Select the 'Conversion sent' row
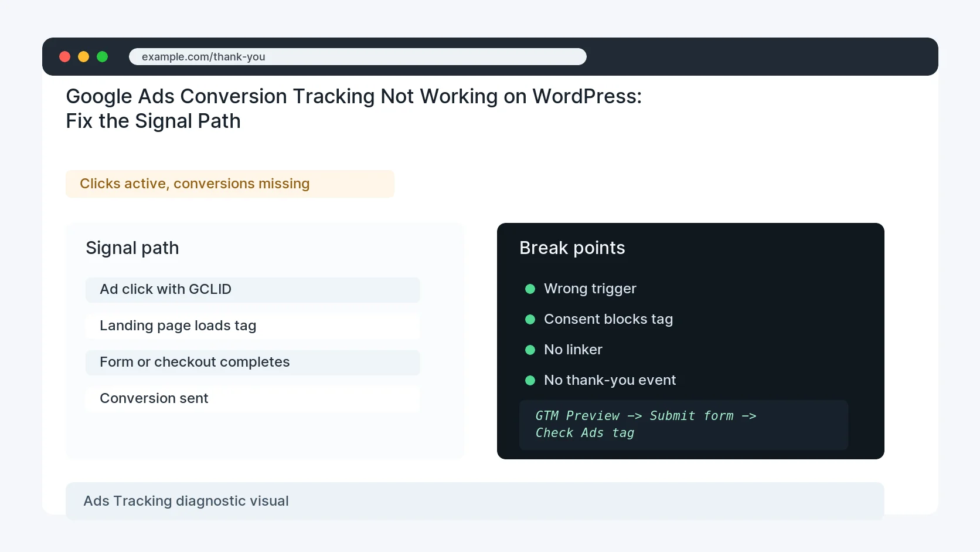This screenshot has height=552, width=980. [253, 399]
